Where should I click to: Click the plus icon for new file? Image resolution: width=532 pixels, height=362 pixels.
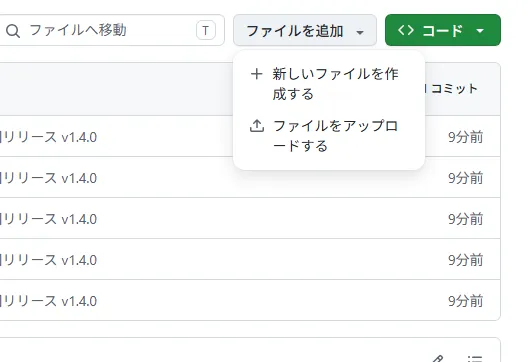click(256, 74)
